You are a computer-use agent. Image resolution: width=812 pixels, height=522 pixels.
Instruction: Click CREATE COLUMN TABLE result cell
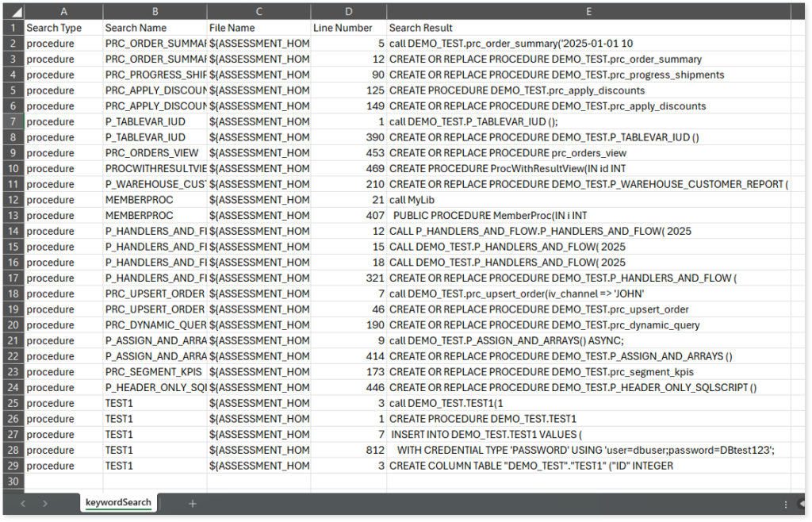pyautogui.click(x=588, y=466)
